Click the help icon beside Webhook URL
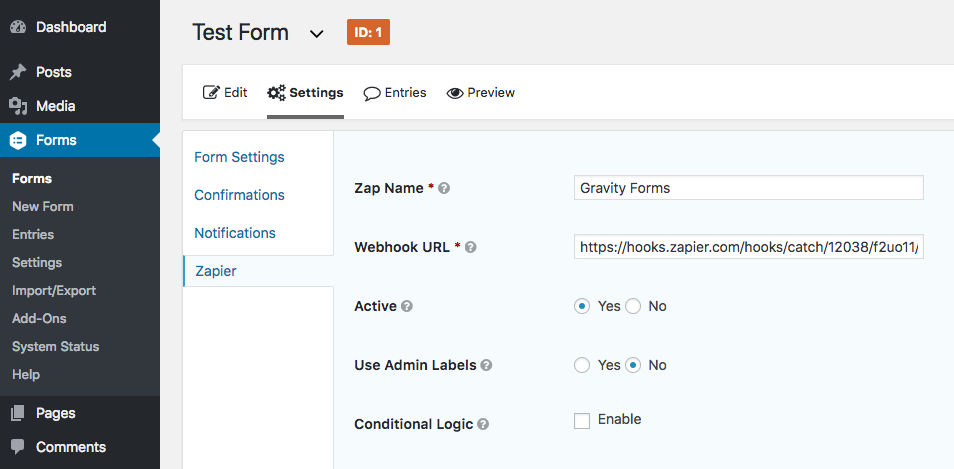Viewport: 954px width, 469px height. 470,247
